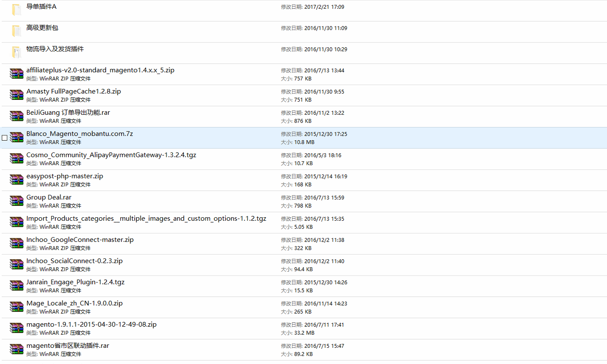Image resolution: width=607 pixels, height=364 pixels.
Task: Select file name magento省市区联动插件.rar
Action: [x=68, y=346]
